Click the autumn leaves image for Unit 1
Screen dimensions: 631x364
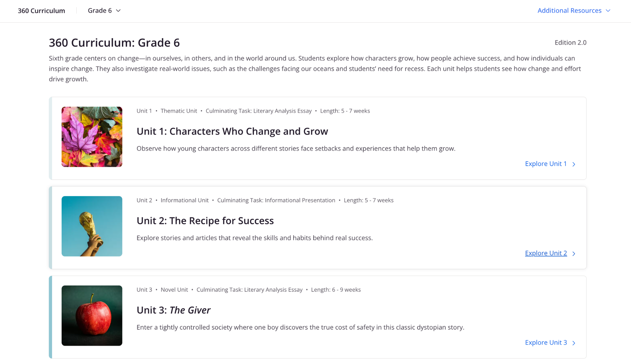tap(92, 136)
